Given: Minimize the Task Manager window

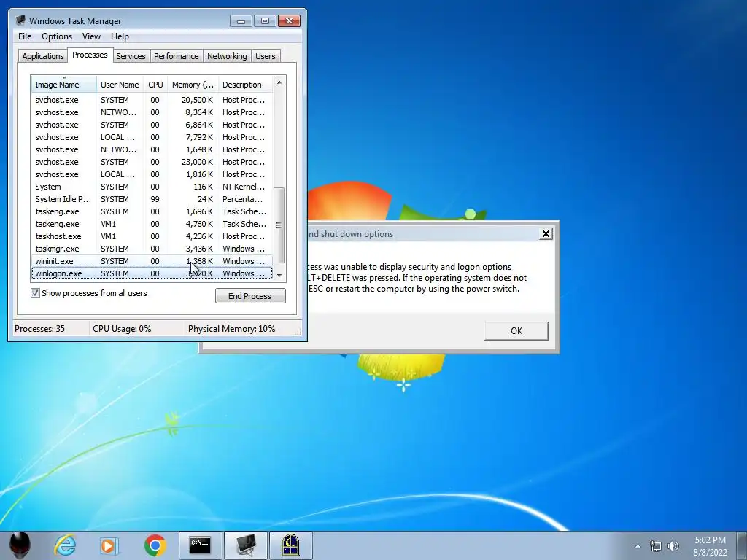Looking at the screenshot, I should tap(241, 21).
